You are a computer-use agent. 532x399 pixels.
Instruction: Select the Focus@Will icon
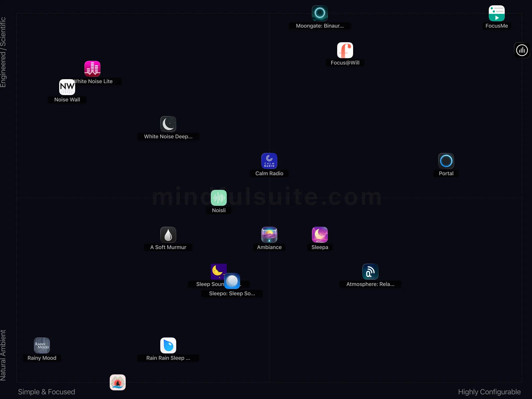(x=345, y=50)
